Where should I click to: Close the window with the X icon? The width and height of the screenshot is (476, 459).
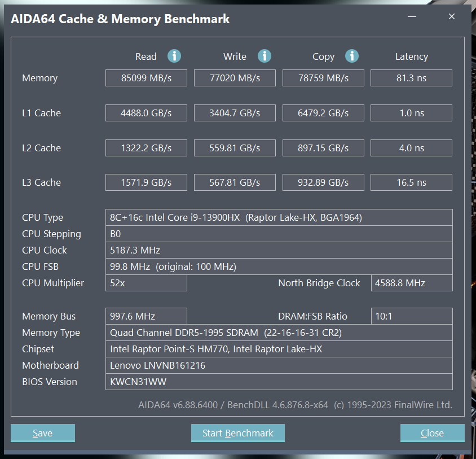[452, 17]
